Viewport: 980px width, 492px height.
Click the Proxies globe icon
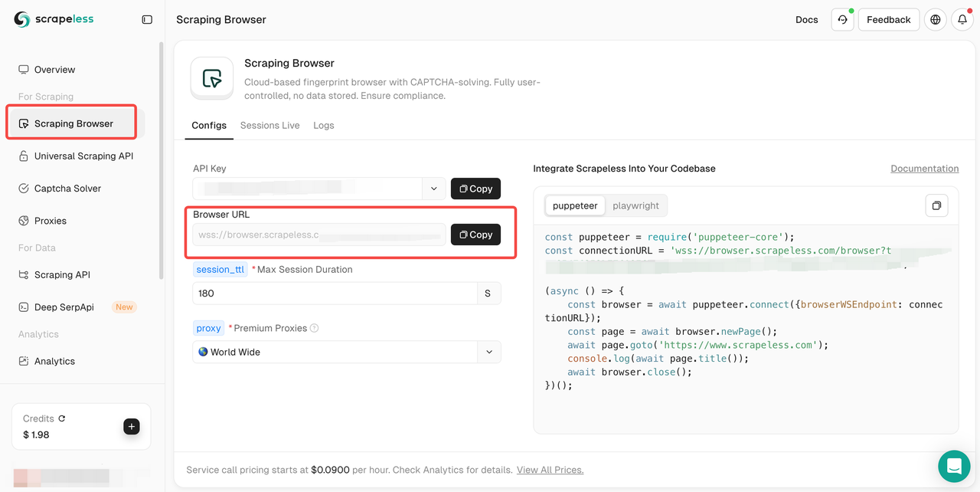(x=24, y=221)
